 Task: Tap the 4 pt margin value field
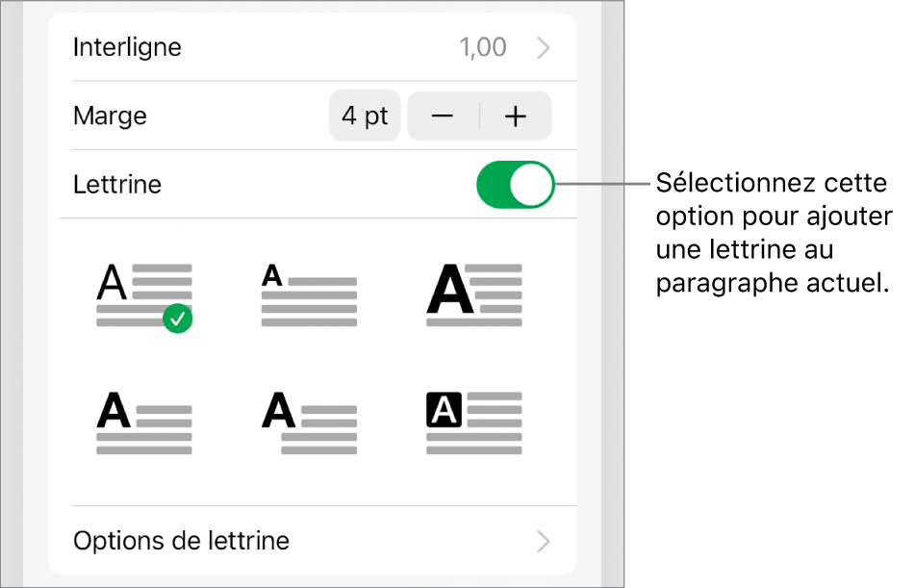click(365, 116)
